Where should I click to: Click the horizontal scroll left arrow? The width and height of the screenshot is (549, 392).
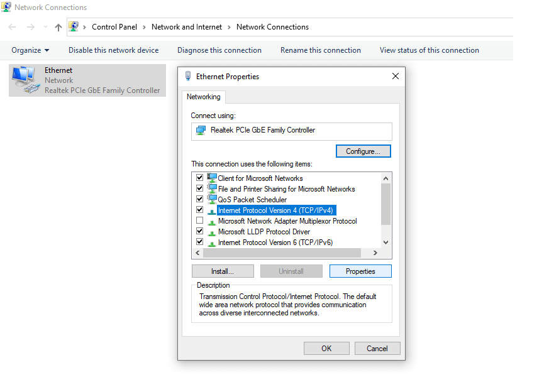pos(197,253)
